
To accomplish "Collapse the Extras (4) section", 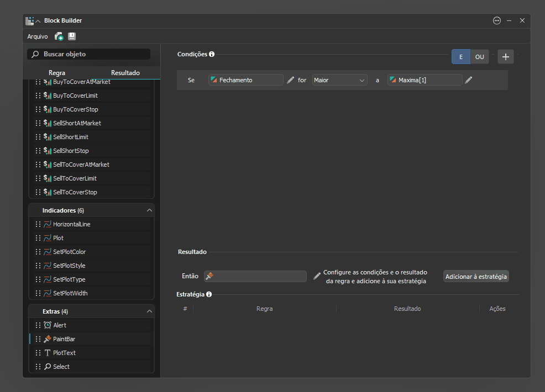I will (x=149, y=311).
